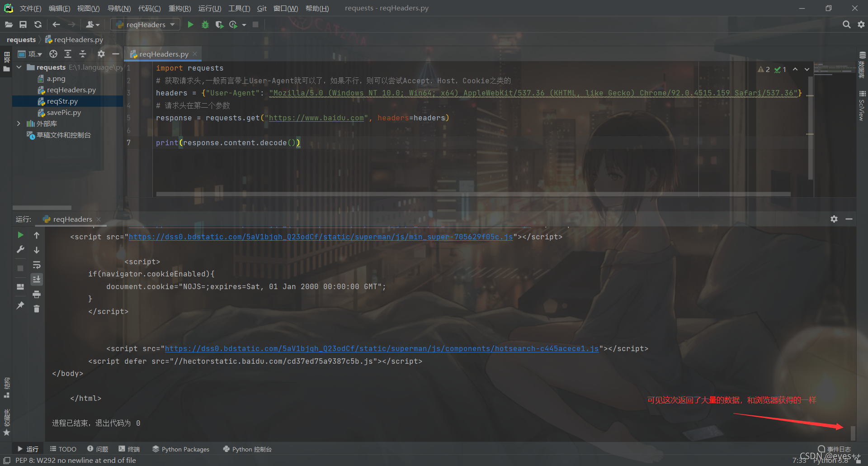Toggle soft-wrap in run output
The width and height of the screenshot is (868, 466).
click(37, 265)
